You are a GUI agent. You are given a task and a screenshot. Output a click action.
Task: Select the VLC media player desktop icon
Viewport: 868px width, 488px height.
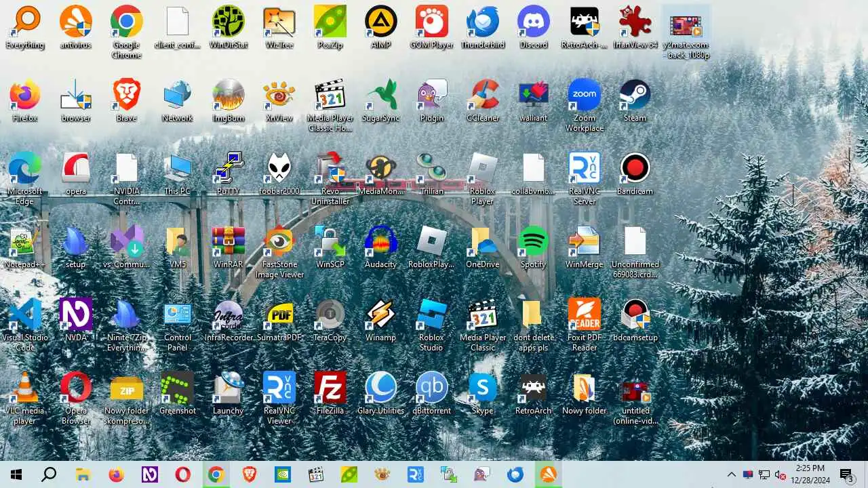click(x=25, y=398)
